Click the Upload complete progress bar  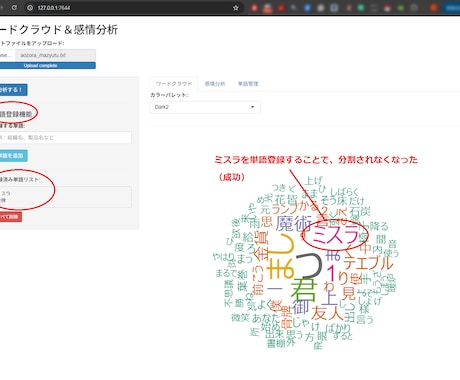[47, 65]
